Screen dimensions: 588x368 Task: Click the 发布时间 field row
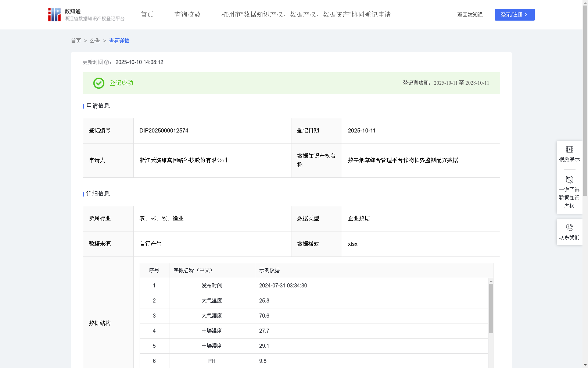tap(314, 286)
